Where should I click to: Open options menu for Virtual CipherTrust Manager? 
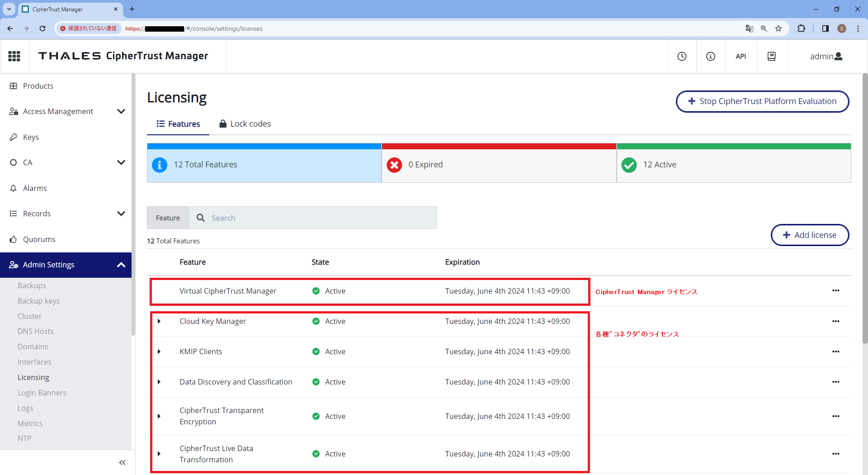pyautogui.click(x=836, y=290)
